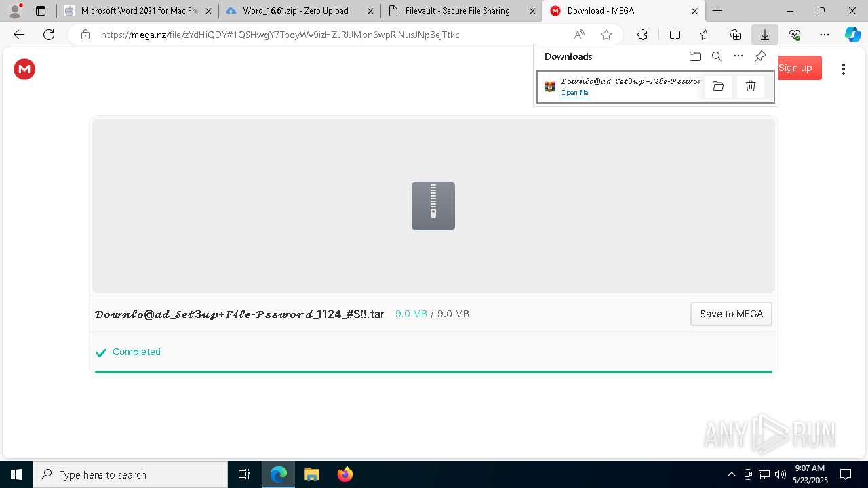The width and height of the screenshot is (868, 488).
Task: Close the FileVault tab
Action: pos(532,11)
